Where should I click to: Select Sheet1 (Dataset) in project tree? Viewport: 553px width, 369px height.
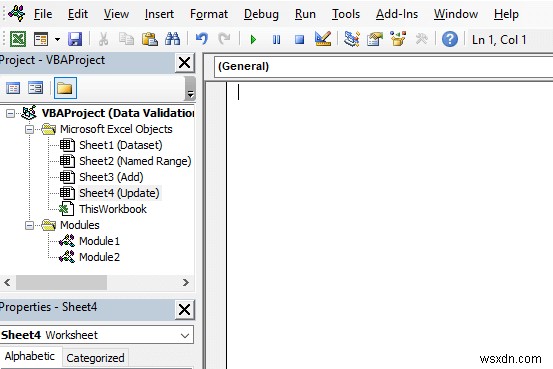click(121, 145)
